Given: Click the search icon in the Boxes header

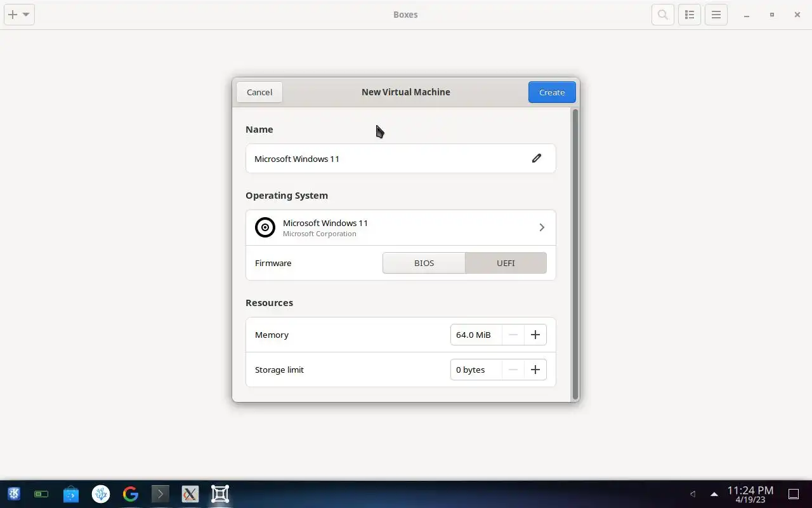Looking at the screenshot, I should click(663, 15).
